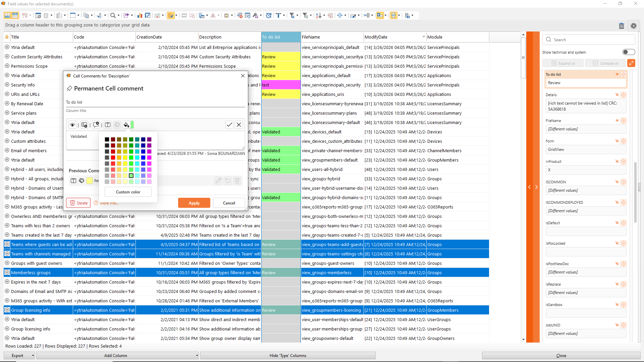
Task: Click the trash icon in grouping zone
Action: 621,26
